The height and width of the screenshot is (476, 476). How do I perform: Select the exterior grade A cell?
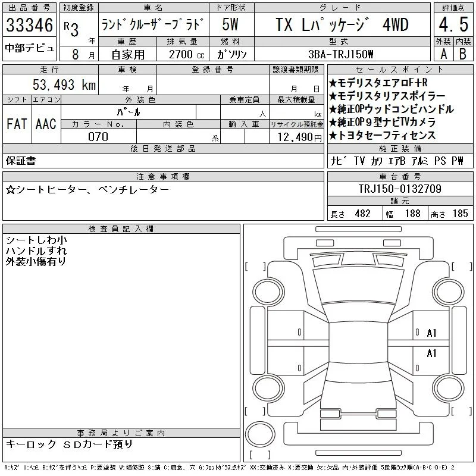click(x=443, y=54)
